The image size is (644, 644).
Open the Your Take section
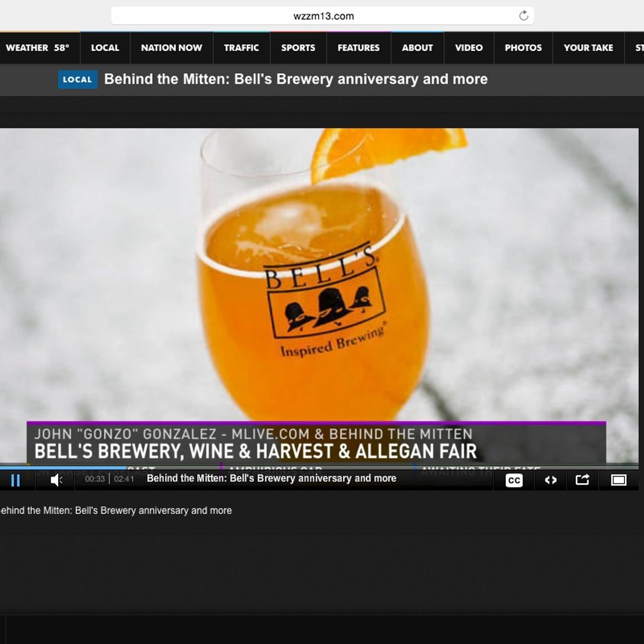588,48
